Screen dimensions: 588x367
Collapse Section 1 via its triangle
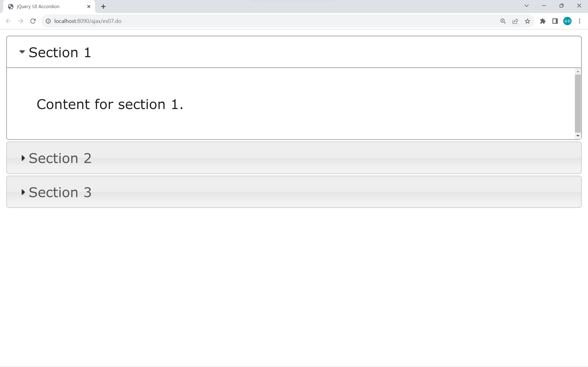tap(22, 52)
